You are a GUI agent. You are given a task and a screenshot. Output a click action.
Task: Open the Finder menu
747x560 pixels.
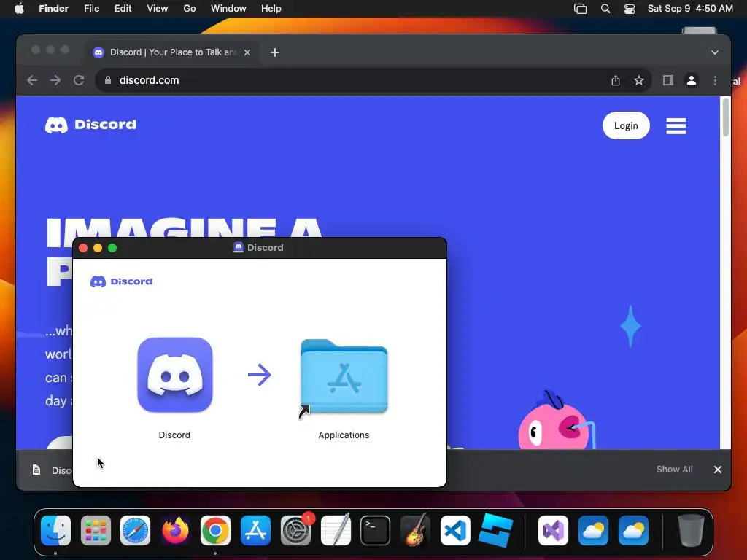[54, 9]
